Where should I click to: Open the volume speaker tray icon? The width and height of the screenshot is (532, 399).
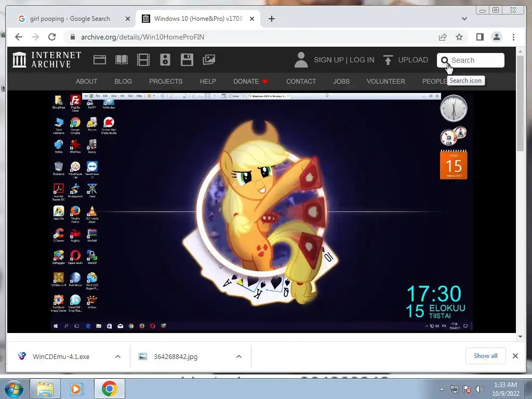click(479, 389)
